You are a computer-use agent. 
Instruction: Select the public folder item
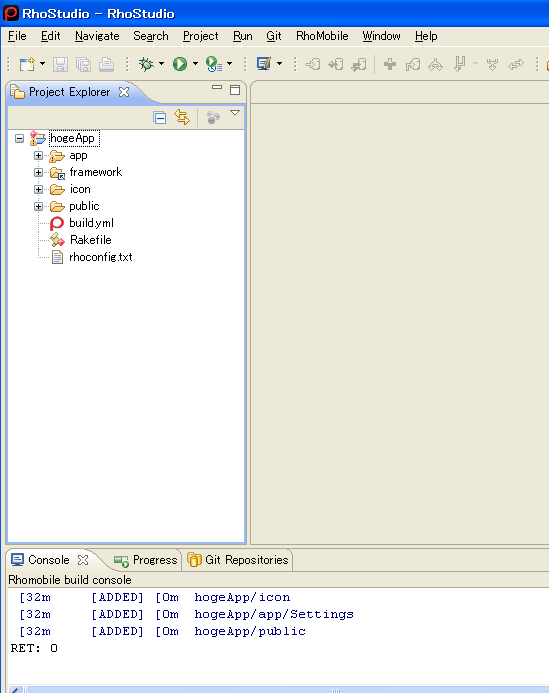pyautogui.click(x=84, y=206)
